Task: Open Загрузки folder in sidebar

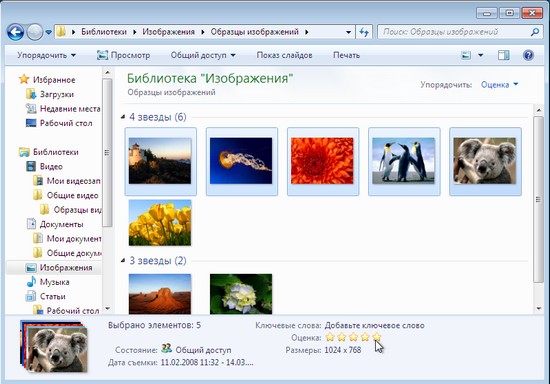Action: [x=50, y=94]
